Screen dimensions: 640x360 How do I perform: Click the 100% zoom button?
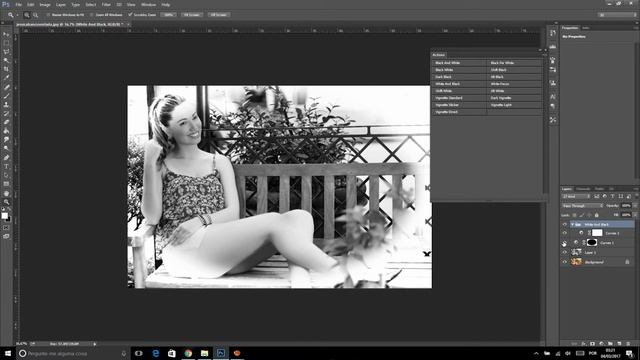168,15
